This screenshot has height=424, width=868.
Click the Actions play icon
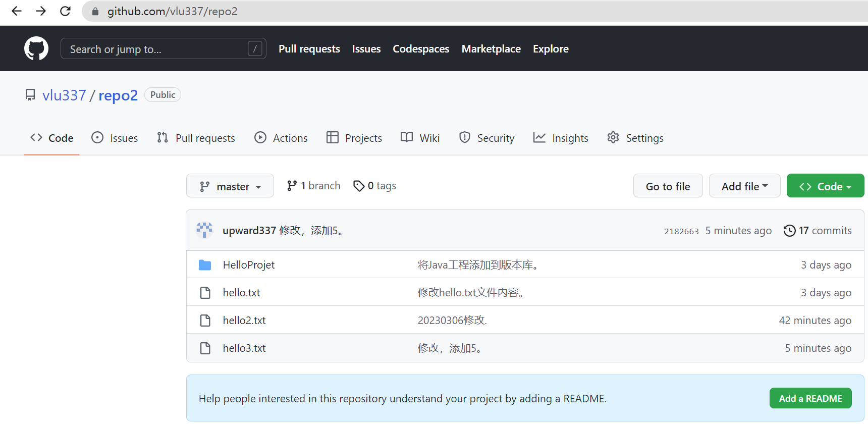[260, 137]
